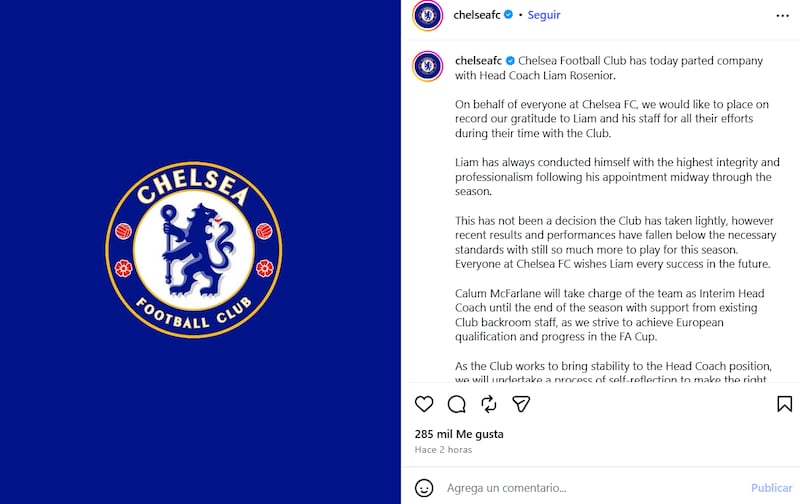View the 285 mil Me gusta list
Screen dimensions: 800x504
[459, 434]
